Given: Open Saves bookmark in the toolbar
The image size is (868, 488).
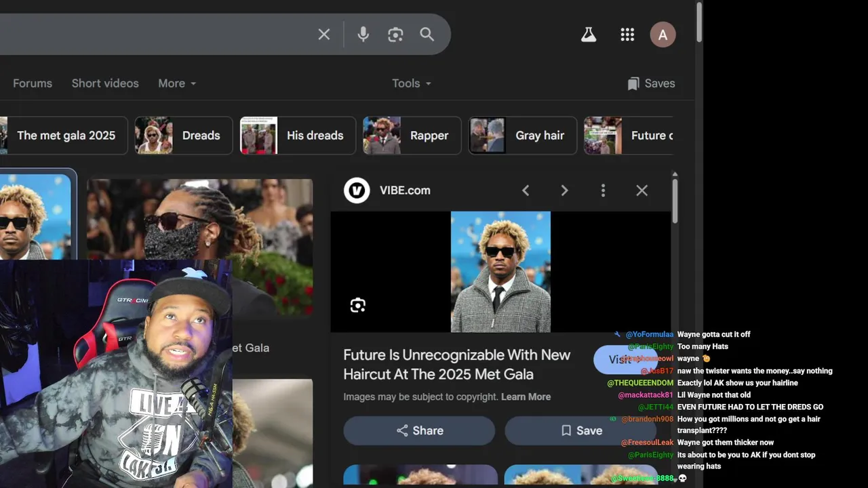Looking at the screenshot, I should point(651,83).
